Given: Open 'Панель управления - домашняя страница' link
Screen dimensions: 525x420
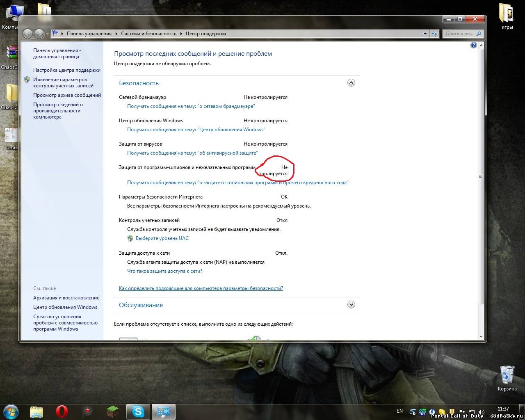Looking at the screenshot, I should click(x=57, y=54).
